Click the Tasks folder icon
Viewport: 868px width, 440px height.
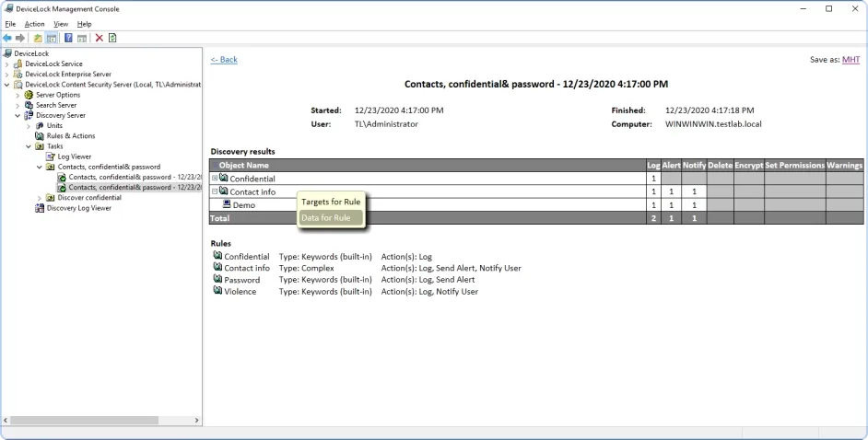click(40, 146)
